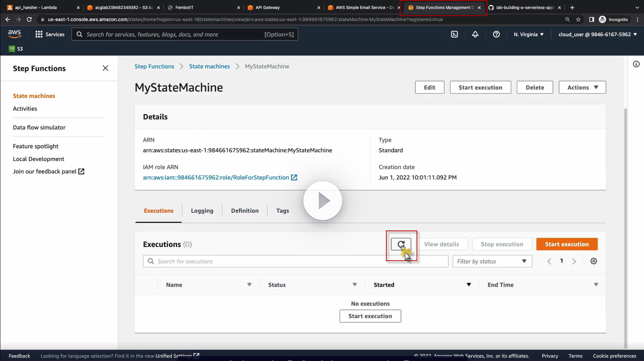Expand the Actions dropdown

point(582,87)
